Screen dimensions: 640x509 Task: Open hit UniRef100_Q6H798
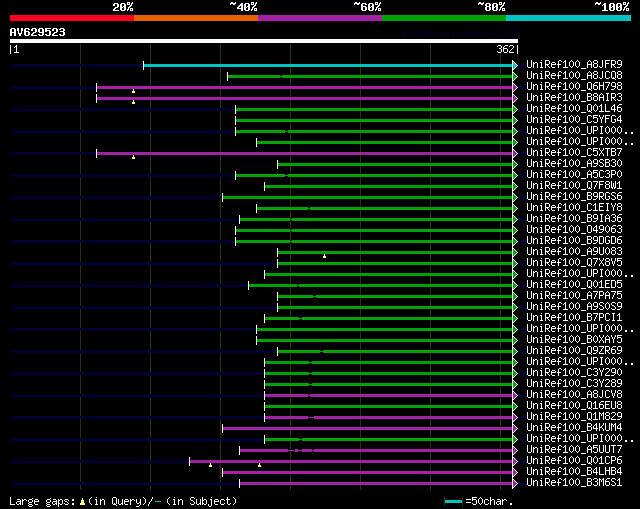click(x=574, y=87)
